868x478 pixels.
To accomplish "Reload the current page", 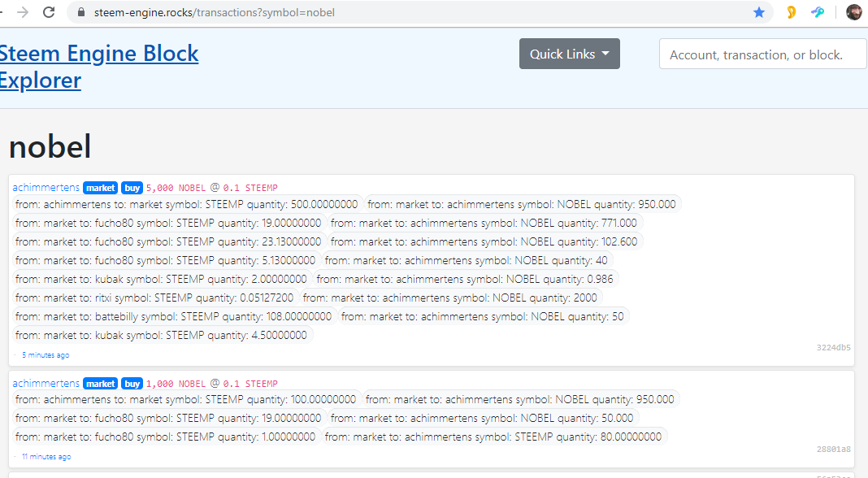I will click(x=49, y=12).
